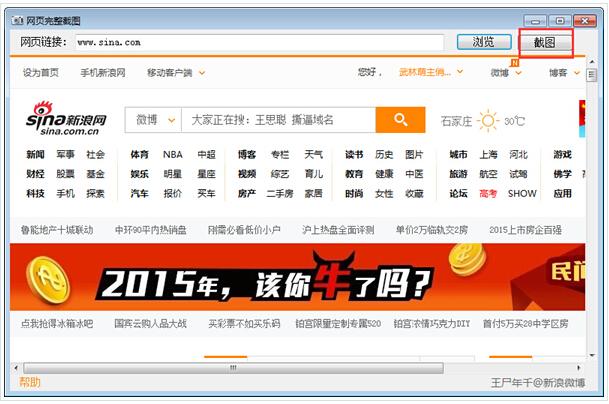
Task: Click the gold coin on the banner
Action: pos(46,276)
